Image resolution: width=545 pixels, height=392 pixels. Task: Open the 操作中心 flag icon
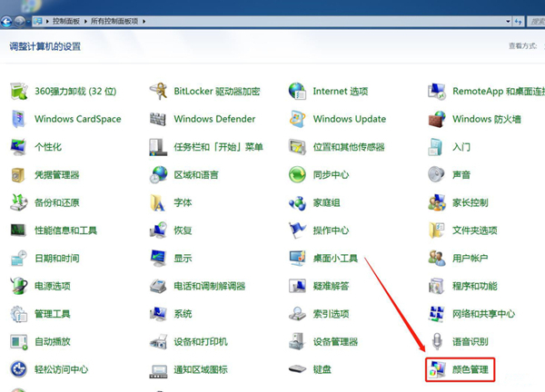point(298,230)
